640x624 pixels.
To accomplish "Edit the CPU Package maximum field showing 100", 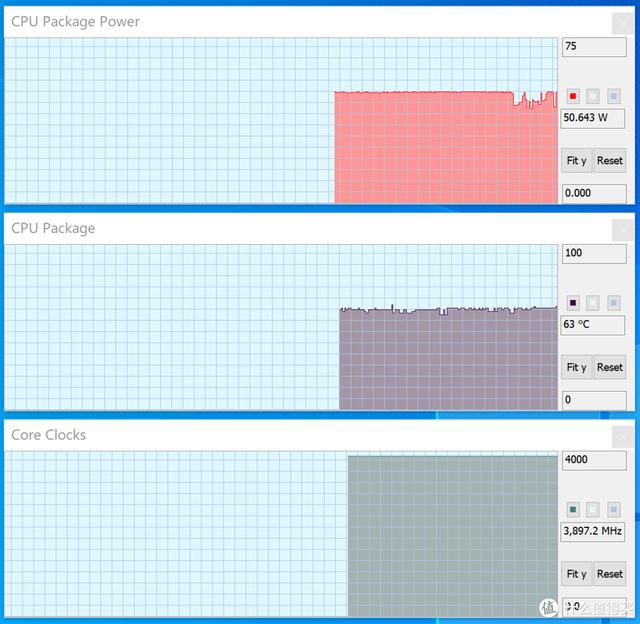I will [594, 253].
